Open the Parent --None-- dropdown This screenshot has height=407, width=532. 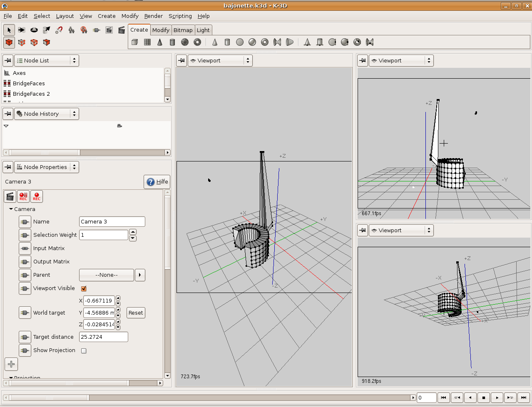tap(107, 275)
